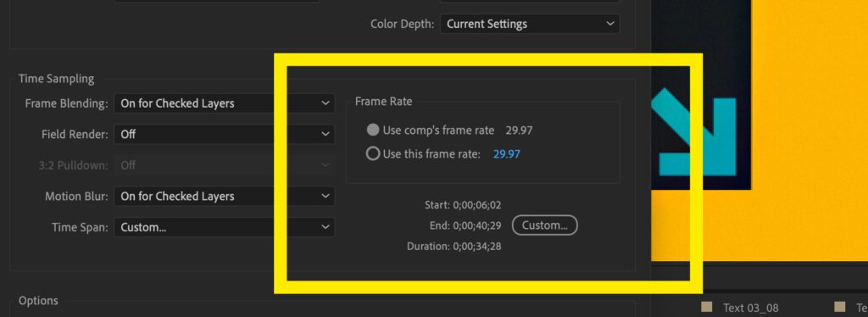Click the Time Sampling section heading

[x=57, y=79]
